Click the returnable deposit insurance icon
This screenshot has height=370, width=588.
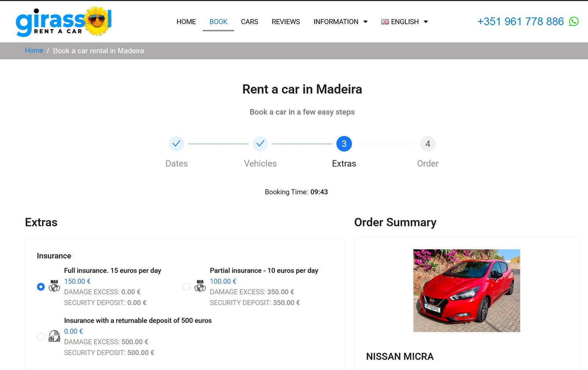54,336
